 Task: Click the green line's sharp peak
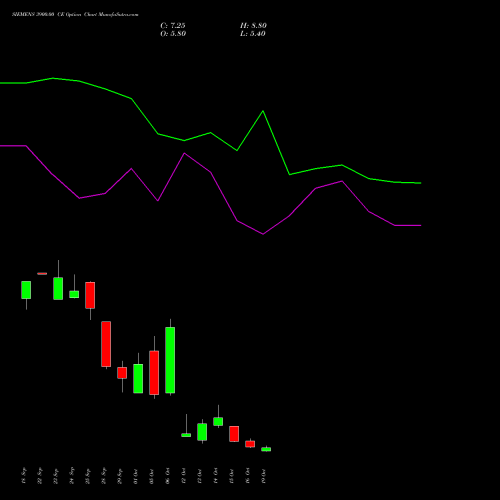[263, 111]
